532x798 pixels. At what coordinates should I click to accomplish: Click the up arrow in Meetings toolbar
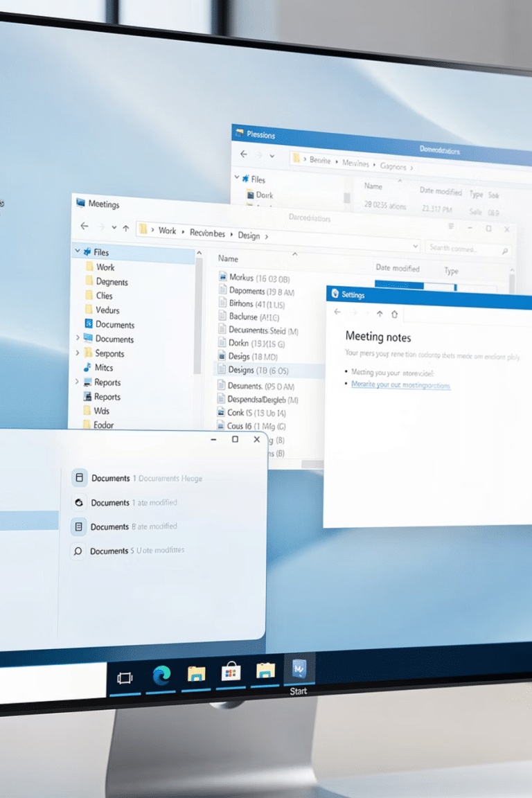pos(126,228)
